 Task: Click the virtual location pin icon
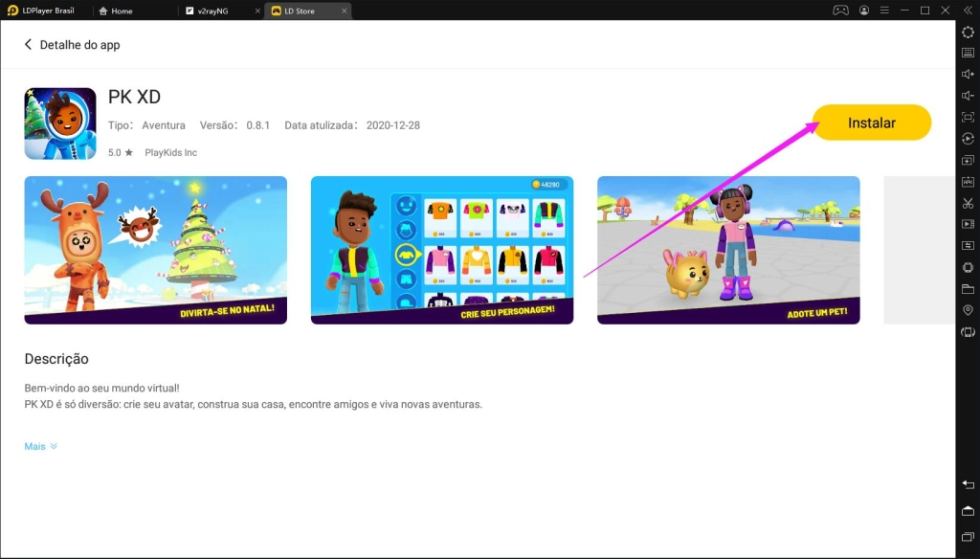pos(968,310)
